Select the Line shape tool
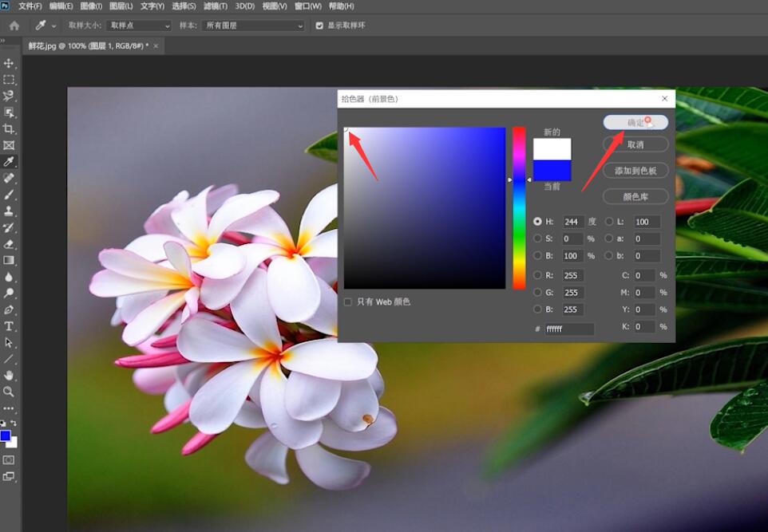The width and height of the screenshot is (768, 532). pos(8,359)
